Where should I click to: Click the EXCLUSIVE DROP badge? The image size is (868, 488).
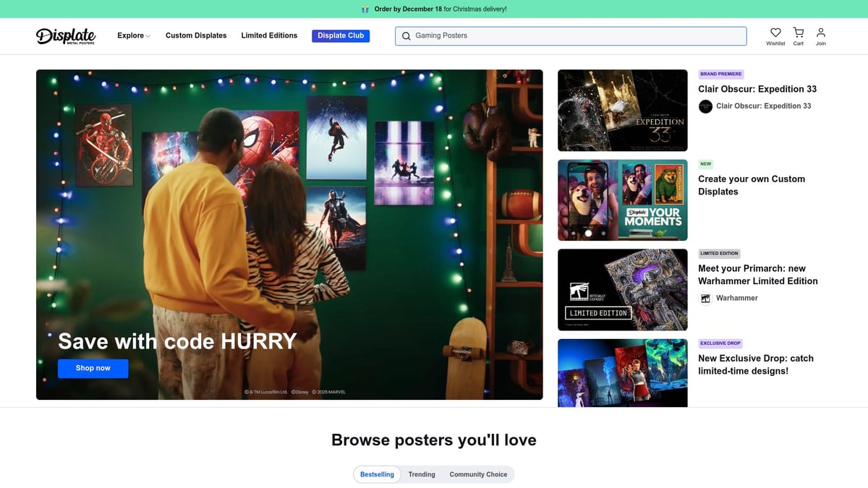point(720,343)
